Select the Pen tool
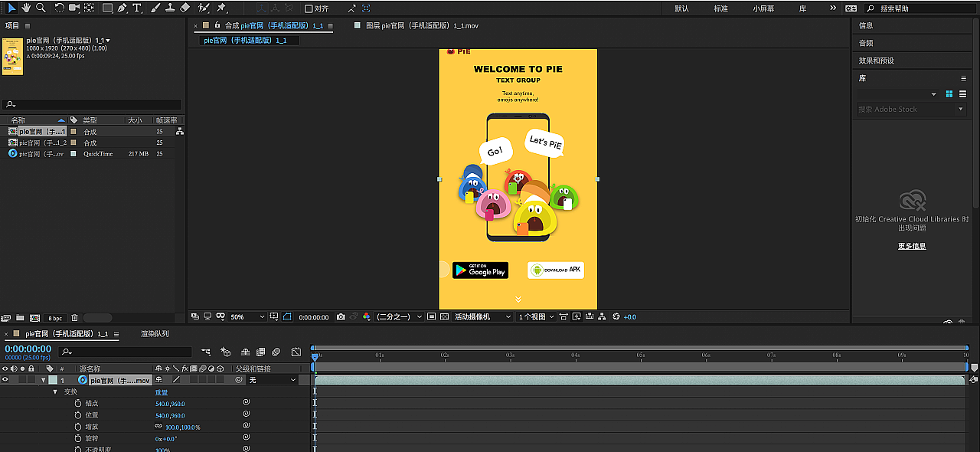 pyautogui.click(x=122, y=8)
